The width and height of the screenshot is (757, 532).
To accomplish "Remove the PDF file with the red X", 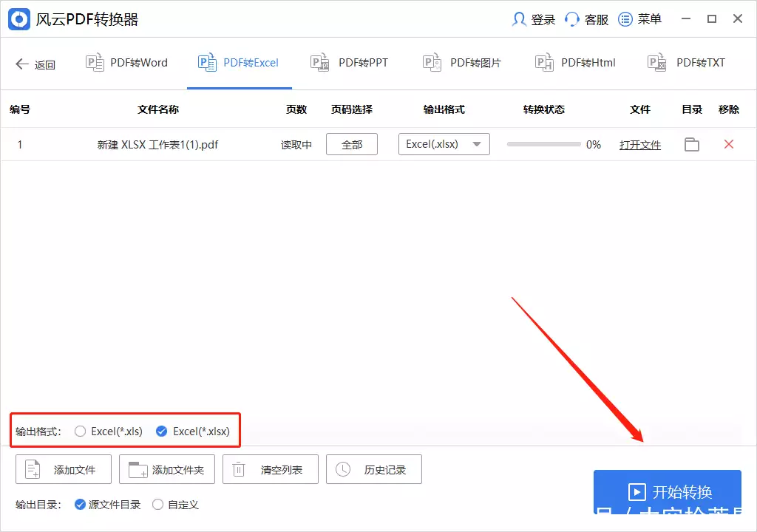I will (x=729, y=145).
